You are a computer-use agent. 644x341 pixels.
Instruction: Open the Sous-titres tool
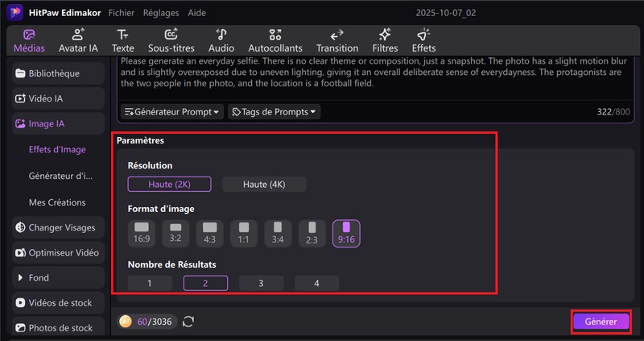(171, 40)
